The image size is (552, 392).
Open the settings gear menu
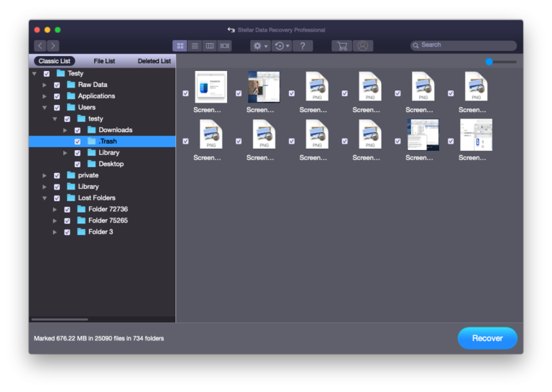tap(260, 46)
